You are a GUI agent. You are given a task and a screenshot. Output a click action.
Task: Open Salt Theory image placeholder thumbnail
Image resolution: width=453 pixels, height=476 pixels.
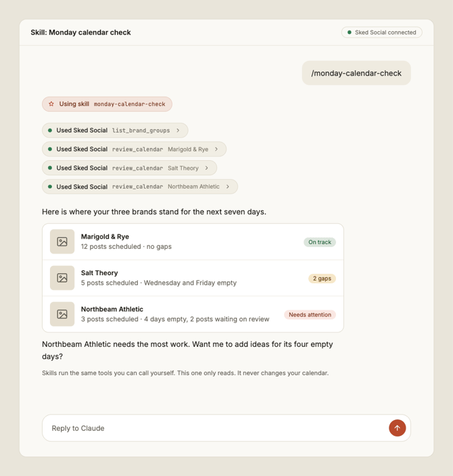point(62,278)
